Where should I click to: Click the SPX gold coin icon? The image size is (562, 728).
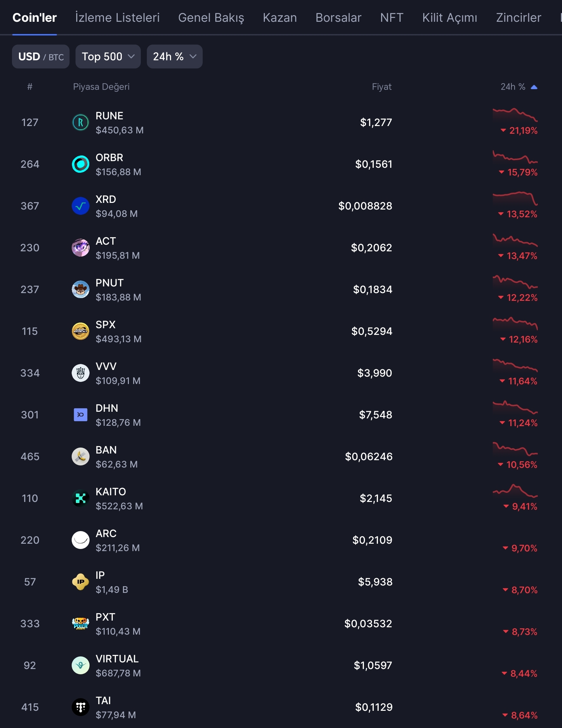[80, 331]
